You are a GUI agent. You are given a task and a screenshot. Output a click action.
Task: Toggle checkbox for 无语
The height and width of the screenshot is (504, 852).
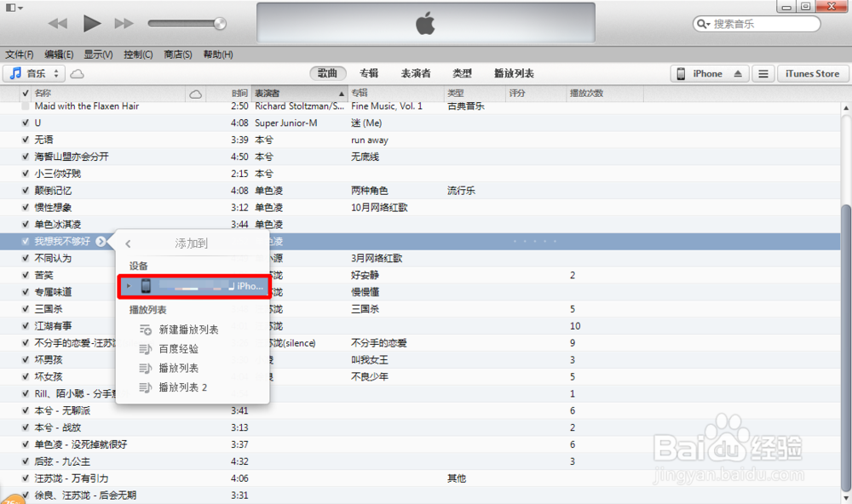[25, 140]
